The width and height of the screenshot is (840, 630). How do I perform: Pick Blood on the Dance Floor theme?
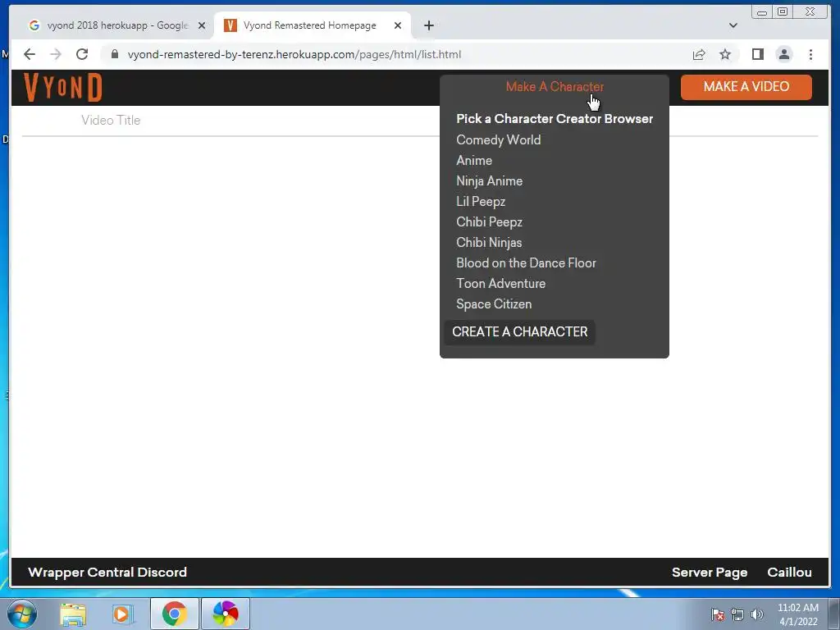click(526, 263)
